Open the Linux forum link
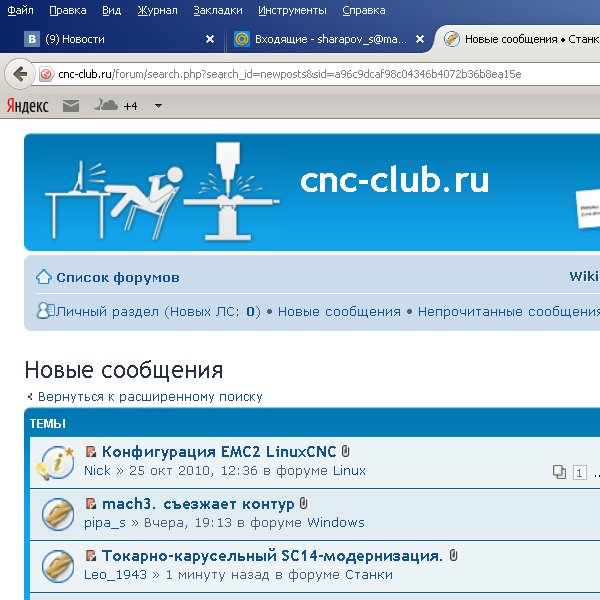Viewport: 600px width, 600px height. [x=349, y=470]
